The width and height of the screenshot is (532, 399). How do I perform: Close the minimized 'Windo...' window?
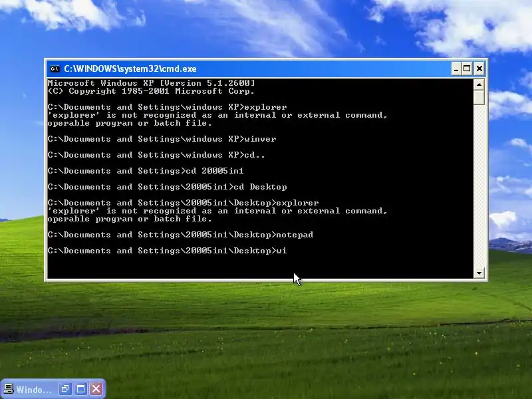(x=96, y=388)
